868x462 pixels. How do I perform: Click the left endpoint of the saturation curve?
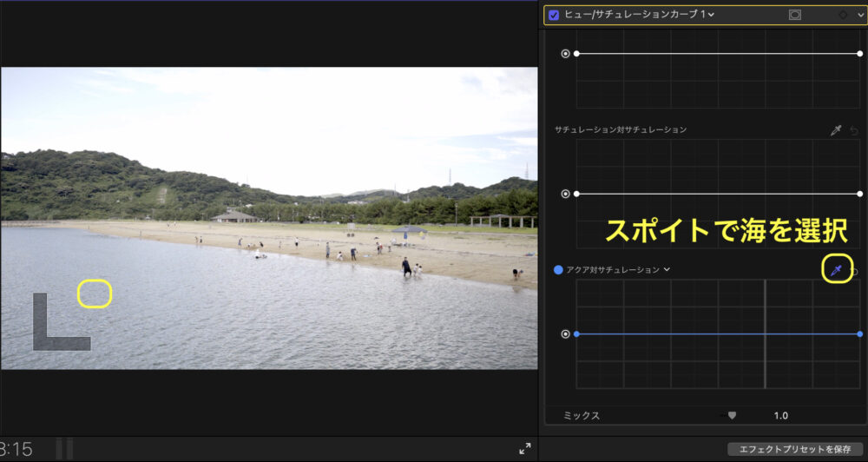576,194
